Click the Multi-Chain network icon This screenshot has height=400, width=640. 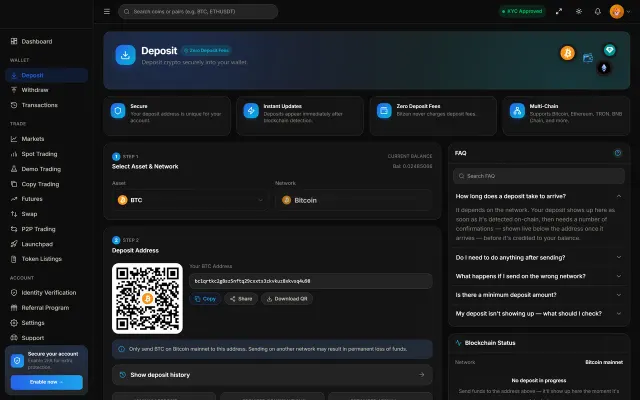(517, 111)
